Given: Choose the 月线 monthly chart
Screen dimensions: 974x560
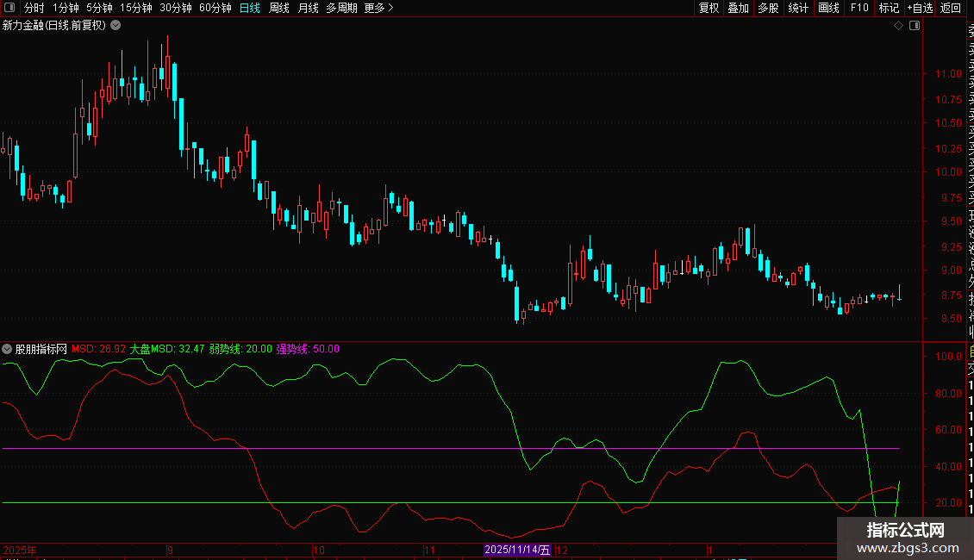Looking at the screenshot, I should point(308,8).
